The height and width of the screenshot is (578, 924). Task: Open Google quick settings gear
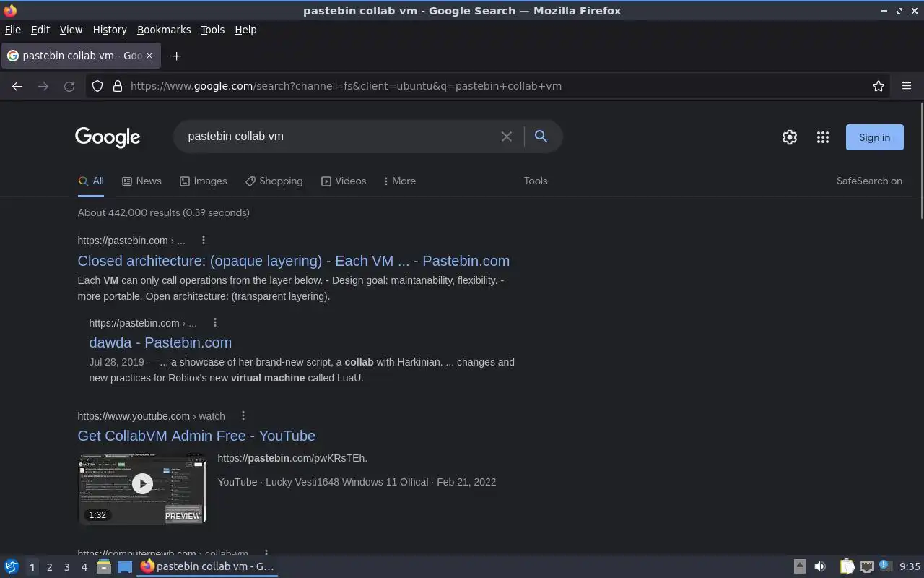(x=790, y=137)
